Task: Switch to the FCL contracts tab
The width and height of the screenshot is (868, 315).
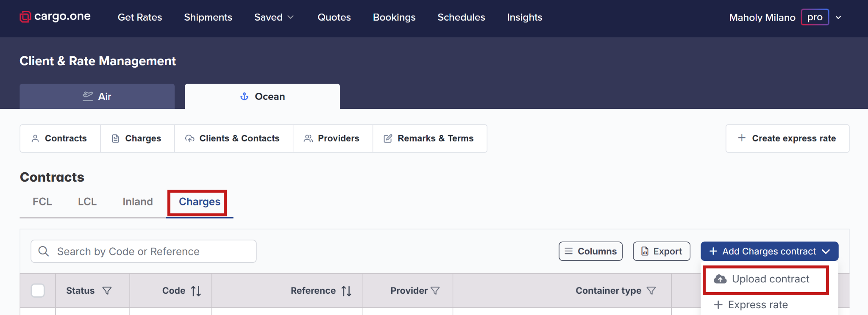Action: (42, 202)
